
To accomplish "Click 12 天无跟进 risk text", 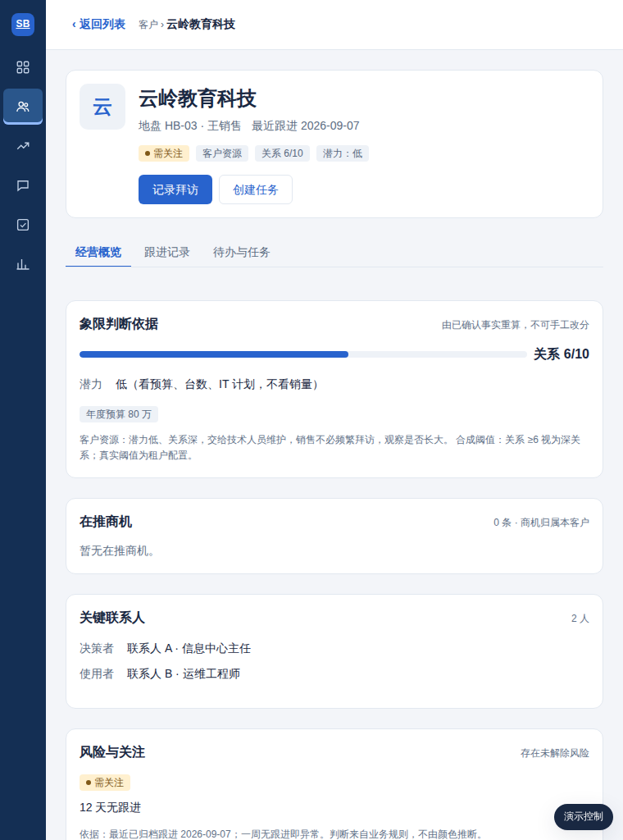I will [111, 808].
